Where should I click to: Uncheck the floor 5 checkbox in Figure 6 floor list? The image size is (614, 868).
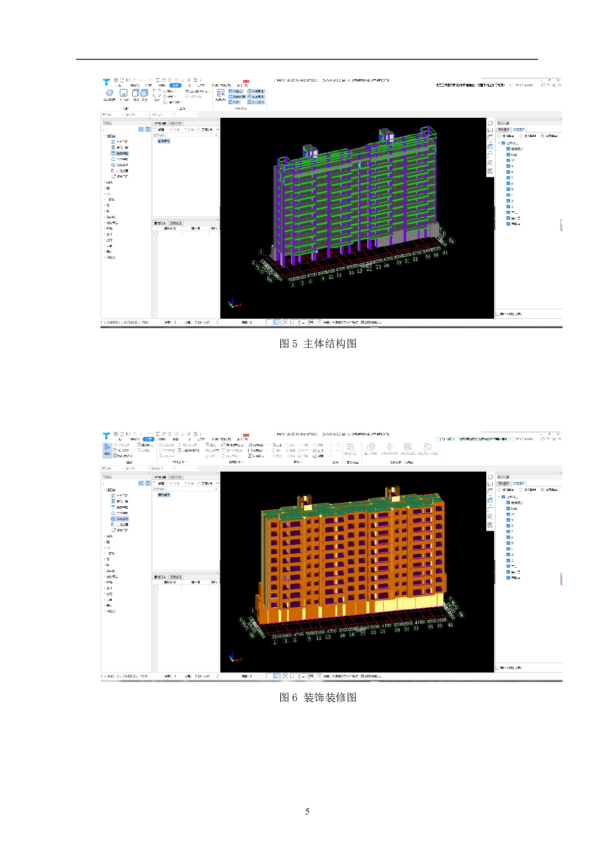(x=508, y=543)
